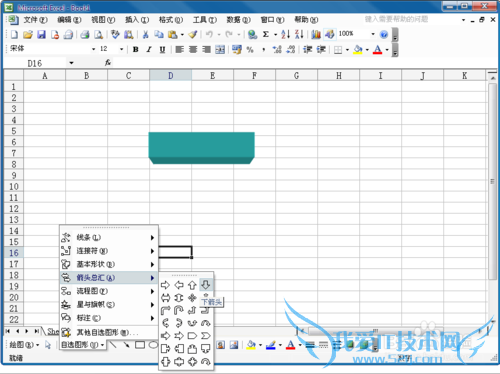This screenshot has height=374, width=500.
Task: Open the 线条(L) submenu
Action: [x=109, y=237]
